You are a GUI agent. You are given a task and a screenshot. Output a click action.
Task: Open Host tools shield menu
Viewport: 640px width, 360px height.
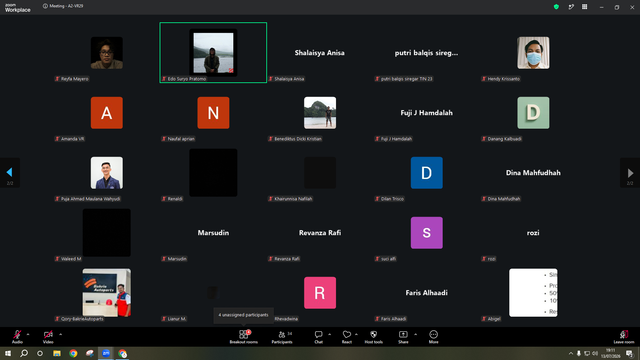pyautogui.click(x=373, y=337)
